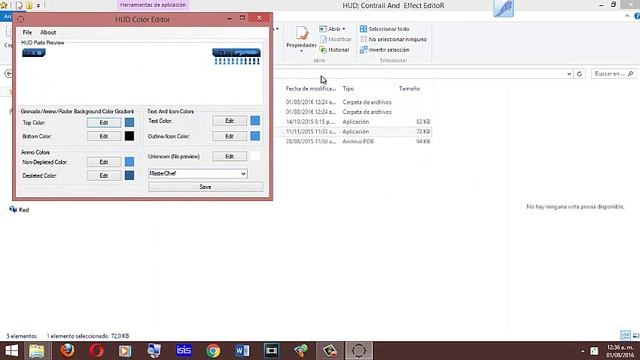Open the File menu in HUD Color Editor

27,32
